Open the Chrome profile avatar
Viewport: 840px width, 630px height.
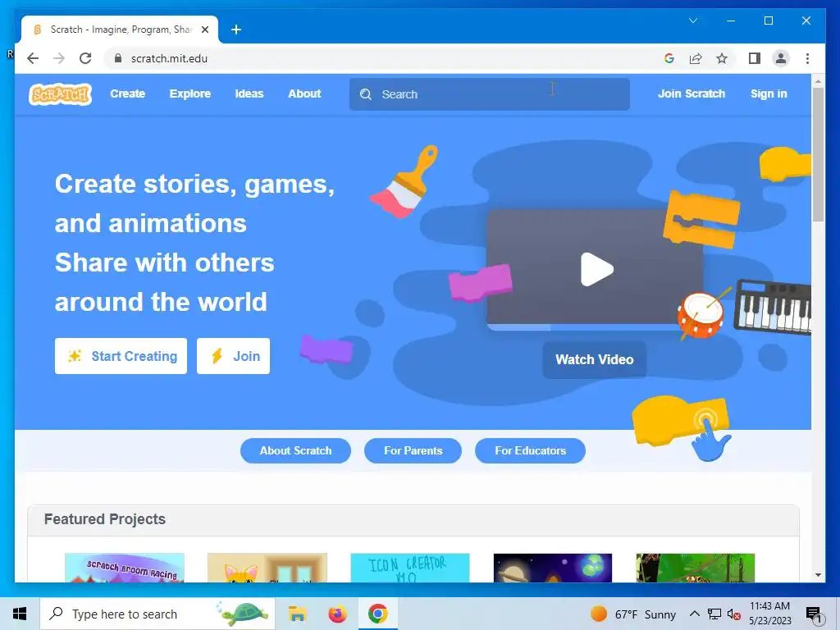tap(781, 58)
